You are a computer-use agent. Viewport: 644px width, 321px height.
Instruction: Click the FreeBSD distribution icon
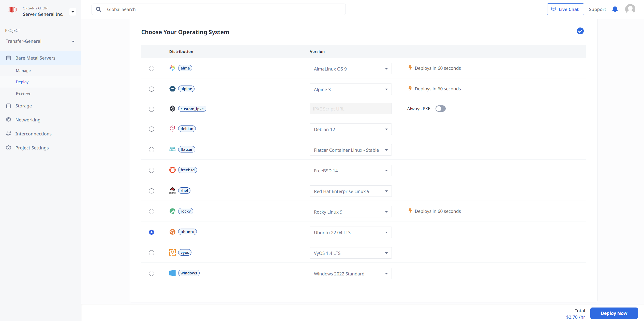point(172,170)
